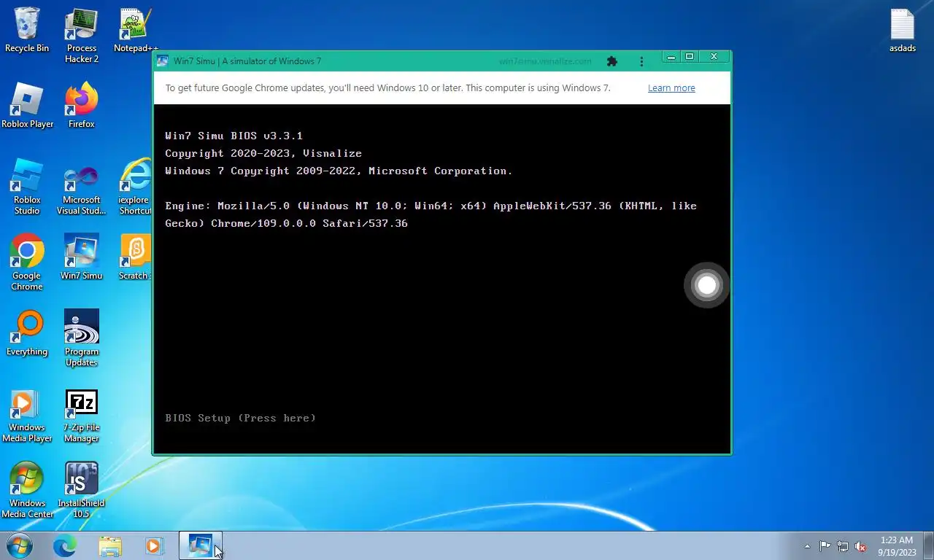Open the Recycle Bin desktop icon
Image resolution: width=934 pixels, height=560 pixels.
[27, 30]
